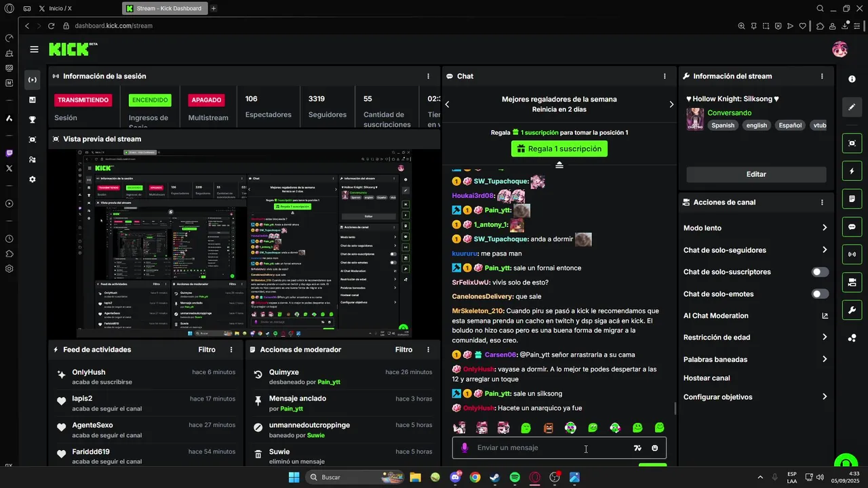Open Steam from the taskbar

[495, 477]
